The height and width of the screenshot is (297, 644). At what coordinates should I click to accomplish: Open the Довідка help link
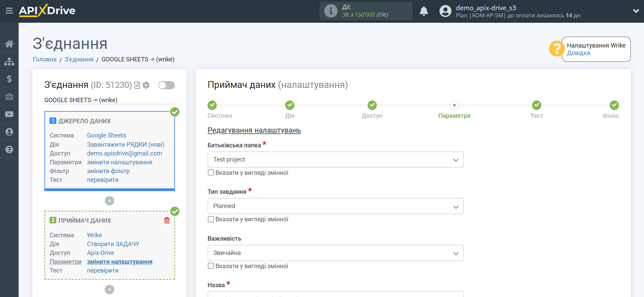tap(578, 53)
